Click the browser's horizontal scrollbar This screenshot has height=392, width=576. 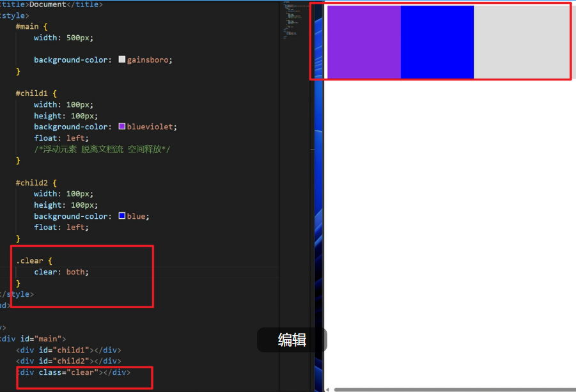tap(455, 389)
